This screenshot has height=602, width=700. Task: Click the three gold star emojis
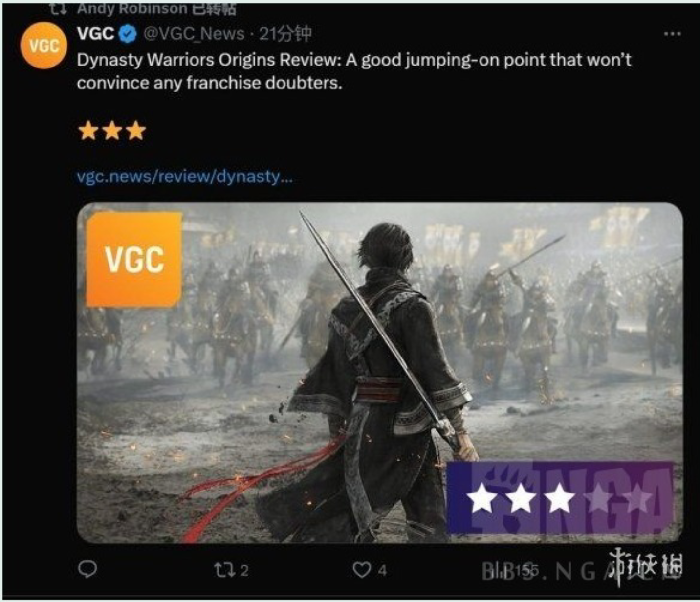[112, 131]
